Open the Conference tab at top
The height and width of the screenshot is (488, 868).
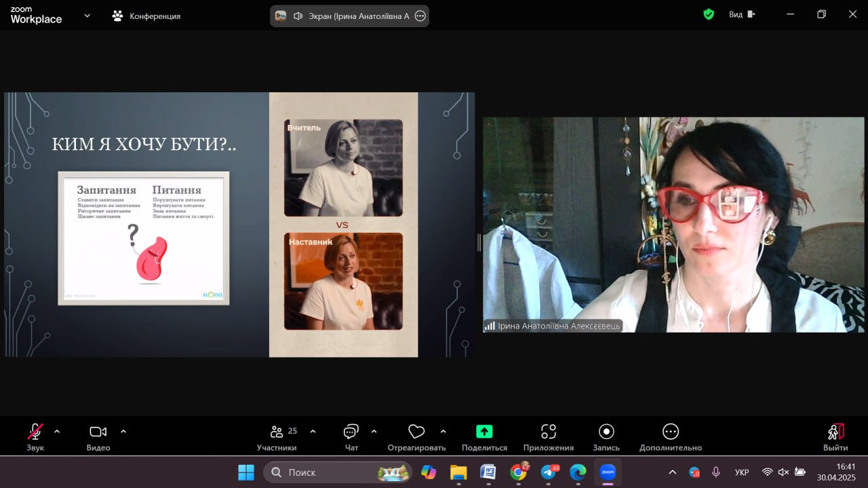(x=146, y=16)
